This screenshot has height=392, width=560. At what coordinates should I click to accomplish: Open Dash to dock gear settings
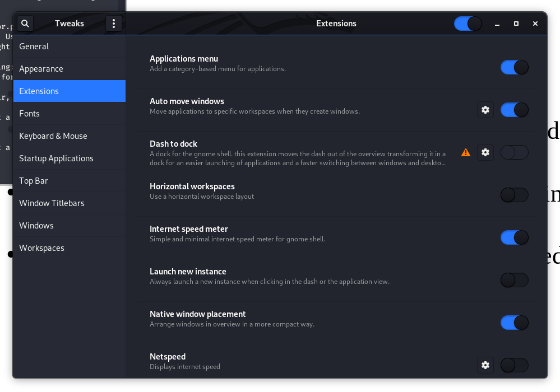coord(485,152)
